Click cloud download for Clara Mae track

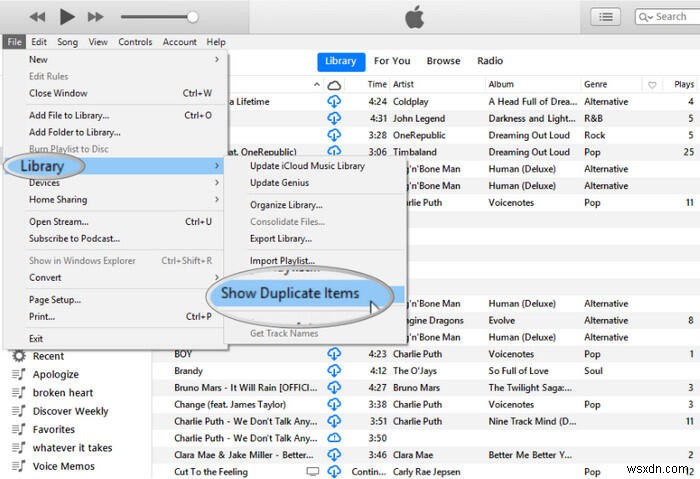click(334, 455)
